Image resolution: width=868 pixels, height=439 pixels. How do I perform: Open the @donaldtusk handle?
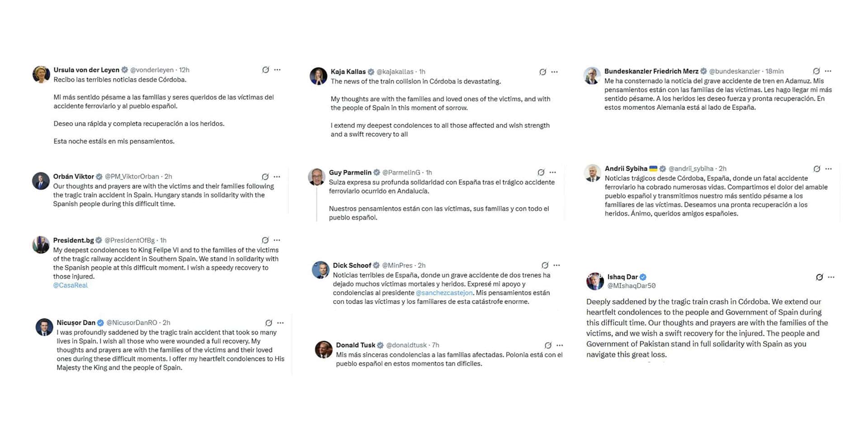point(406,345)
